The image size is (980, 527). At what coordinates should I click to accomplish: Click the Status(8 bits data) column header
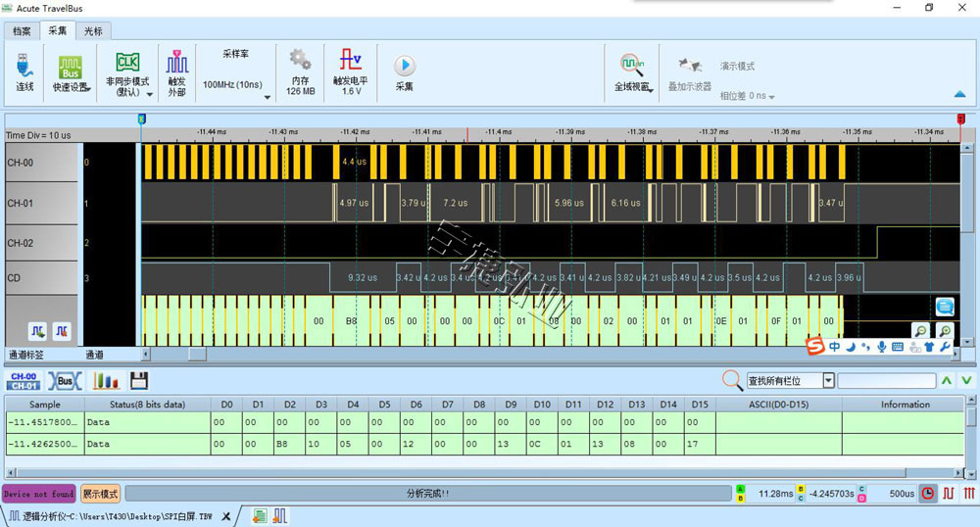point(148,404)
